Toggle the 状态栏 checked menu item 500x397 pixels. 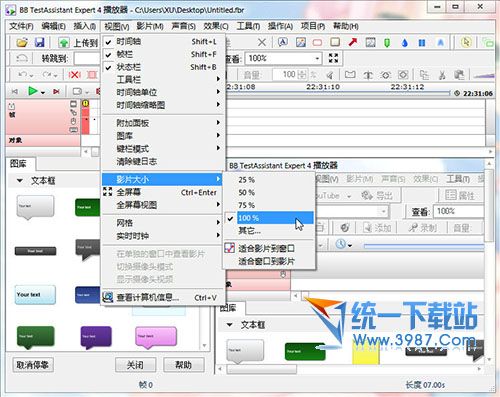(164, 67)
